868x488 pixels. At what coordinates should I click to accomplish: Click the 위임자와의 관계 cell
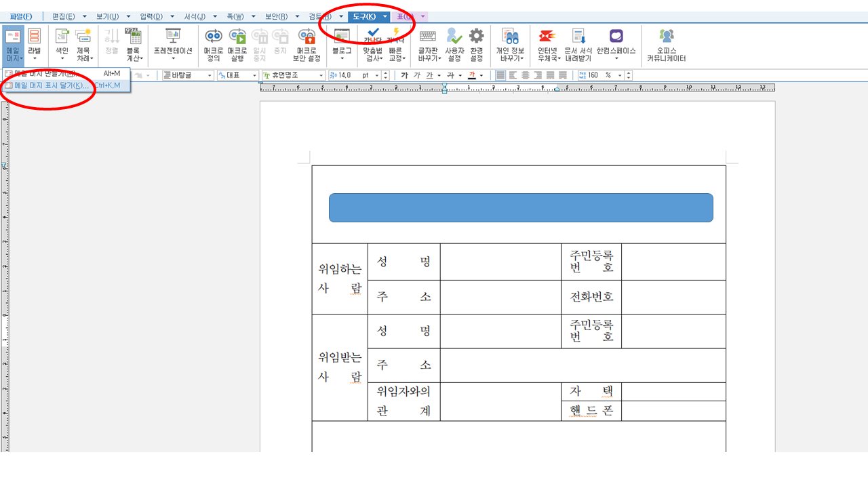click(x=404, y=401)
